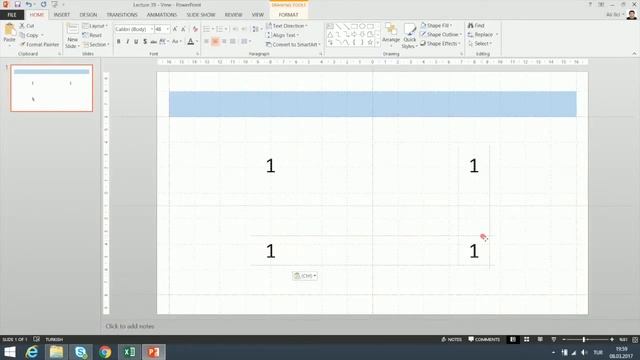Open the Arrange options
The width and height of the screenshot is (640, 360).
(391, 34)
